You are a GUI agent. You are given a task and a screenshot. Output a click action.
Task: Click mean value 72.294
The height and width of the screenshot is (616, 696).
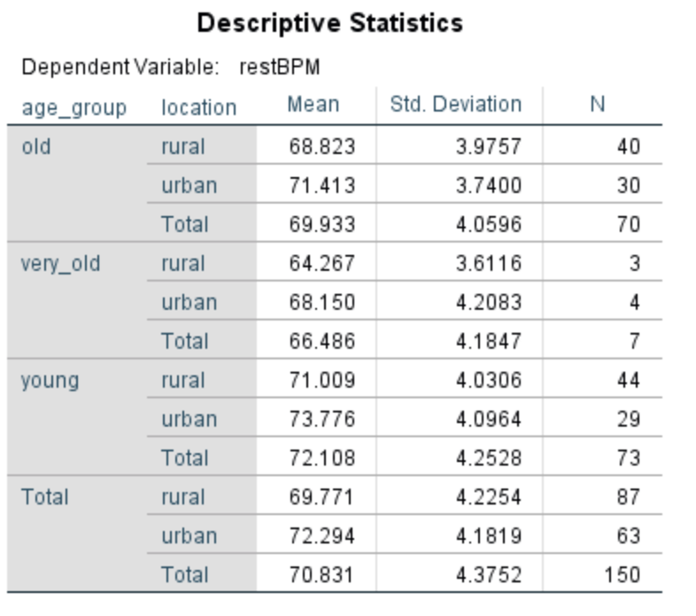click(x=321, y=536)
